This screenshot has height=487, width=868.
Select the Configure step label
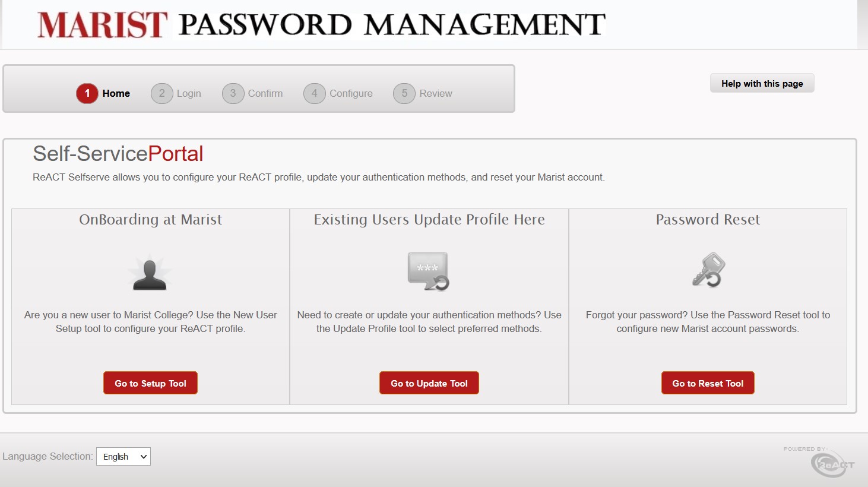coord(351,93)
